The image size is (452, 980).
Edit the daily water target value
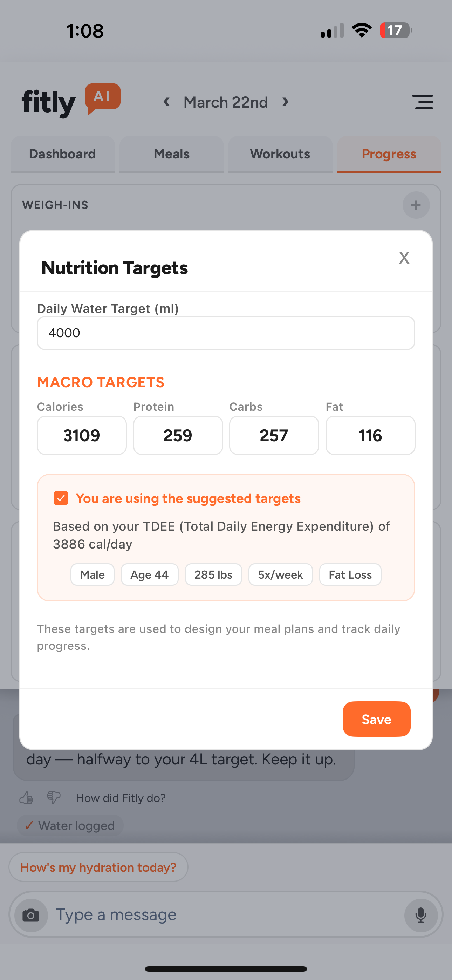226,333
